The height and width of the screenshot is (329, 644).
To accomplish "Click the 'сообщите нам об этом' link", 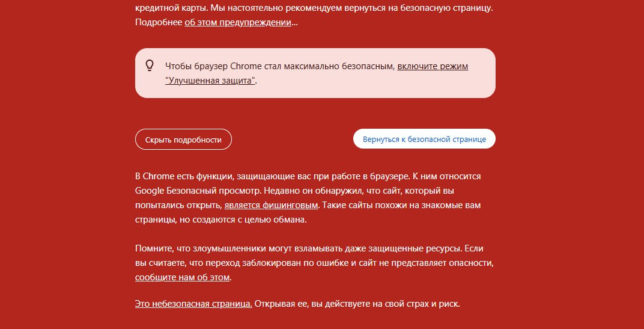I will pyautogui.click(x=183, y=277).
